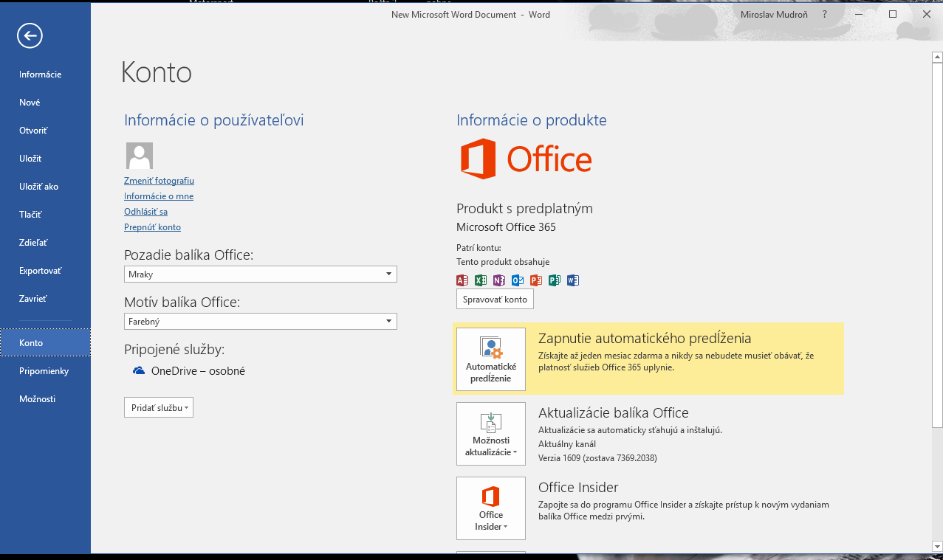Image resolution: width=943 pixels, height=560 pixels.
Task: Click the Miroslav Mudroň account name
Action: click(x=774, y=15)
